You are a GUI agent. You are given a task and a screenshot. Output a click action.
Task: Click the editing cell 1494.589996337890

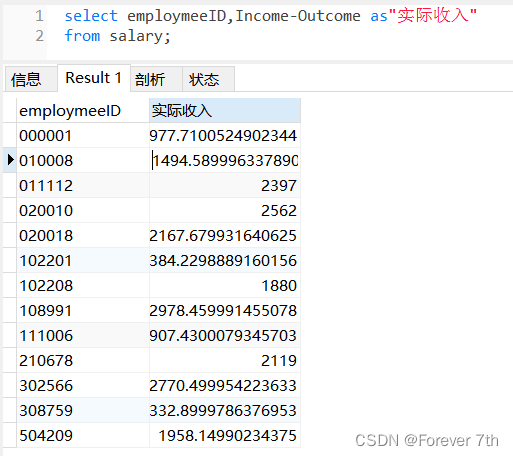click(x=225, y=160)
